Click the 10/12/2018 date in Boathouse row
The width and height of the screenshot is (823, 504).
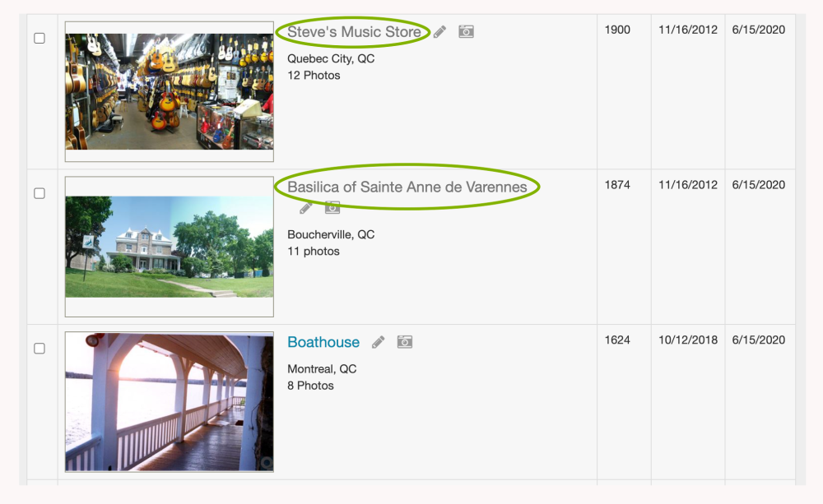click(688, 340)
